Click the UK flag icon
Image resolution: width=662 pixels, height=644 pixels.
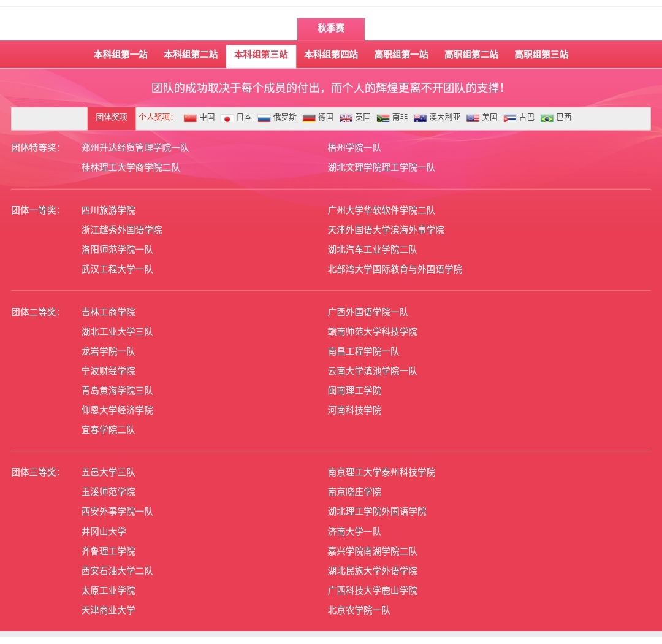click(346, 118)
